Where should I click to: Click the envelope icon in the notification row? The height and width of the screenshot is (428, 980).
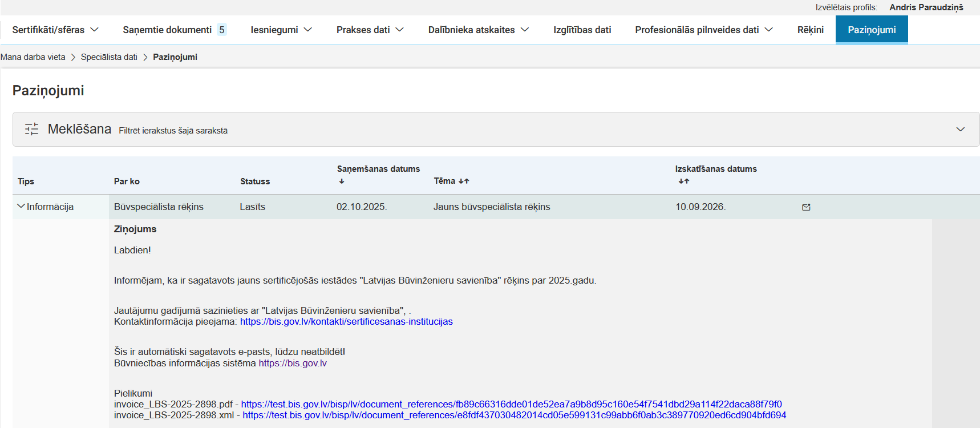coord(806,207)
